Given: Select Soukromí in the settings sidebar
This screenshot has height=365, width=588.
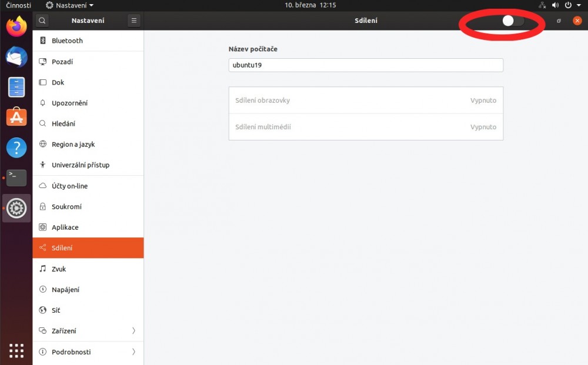Looking at the screenshot, I should pos(88,207).
